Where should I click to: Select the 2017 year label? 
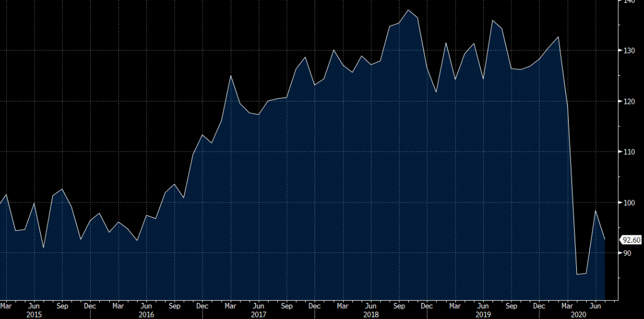(x=259, y=314)
